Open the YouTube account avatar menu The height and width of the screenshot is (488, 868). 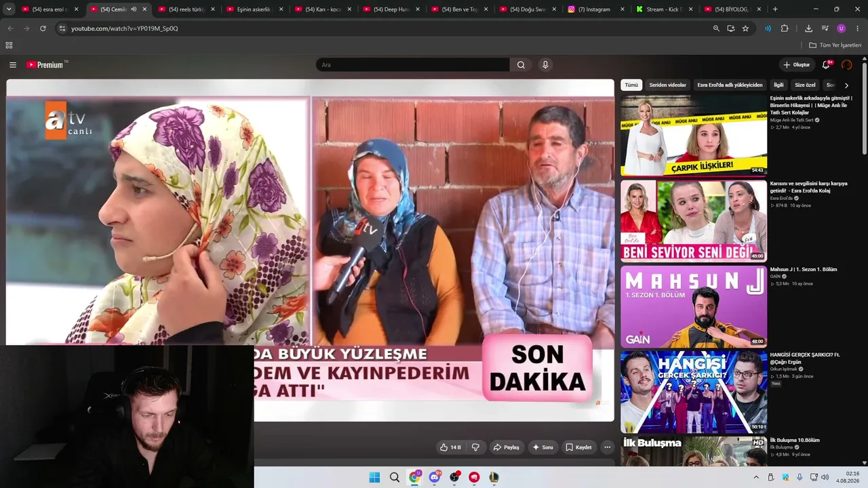pos(846,65)
